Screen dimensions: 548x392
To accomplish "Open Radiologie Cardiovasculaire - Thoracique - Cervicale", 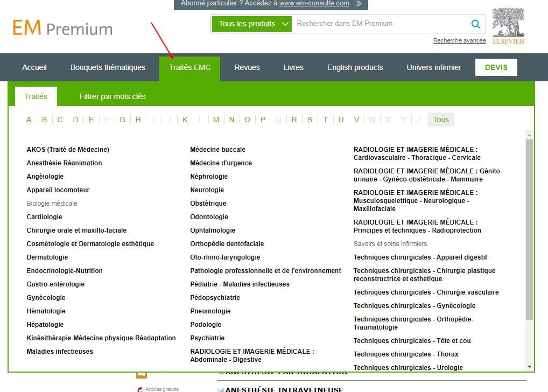I will pyautogui.click(x=417, y=153).
